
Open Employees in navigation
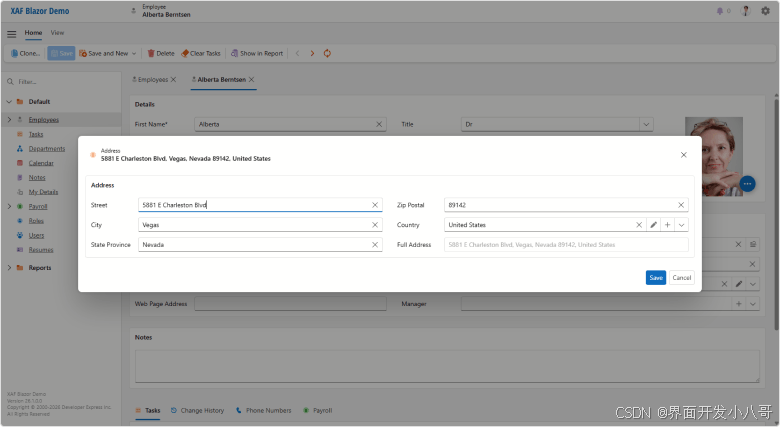coord(44,119)
